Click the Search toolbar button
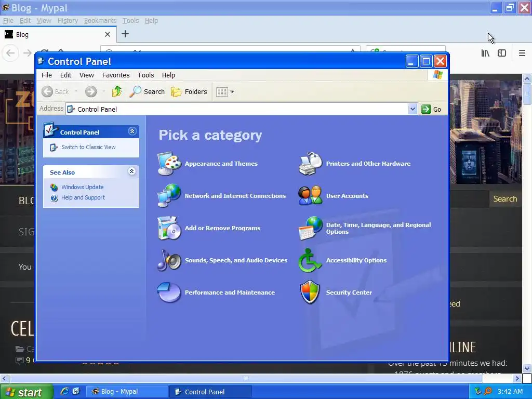The height and width of the screenshot is (399, 532). (x=147, y=91)
